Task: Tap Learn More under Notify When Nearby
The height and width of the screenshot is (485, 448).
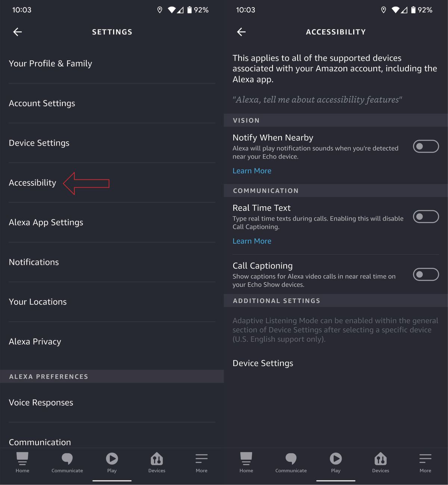Action: [x=252, y=170]
